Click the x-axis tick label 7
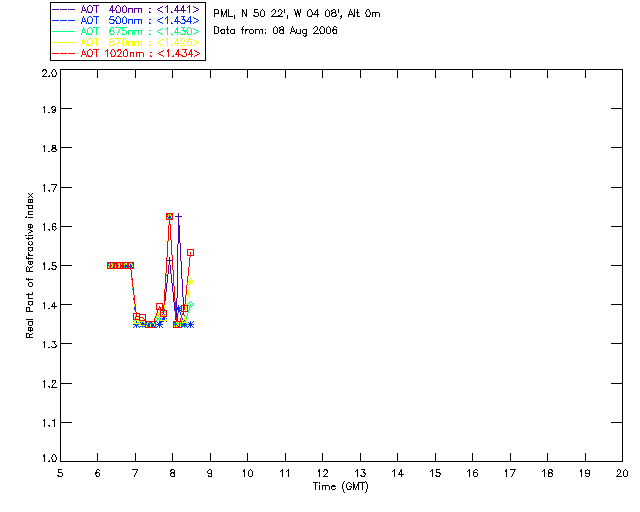Viewport: 640px width, 512px height. [135, 473]
